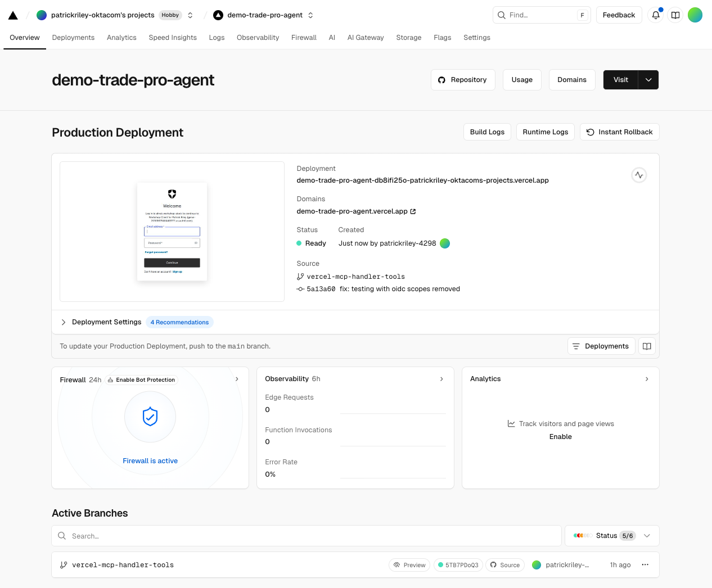Screen dimensions: 712x588
Task: Open the deployment preview thumbnail
Action: [172, 232]
